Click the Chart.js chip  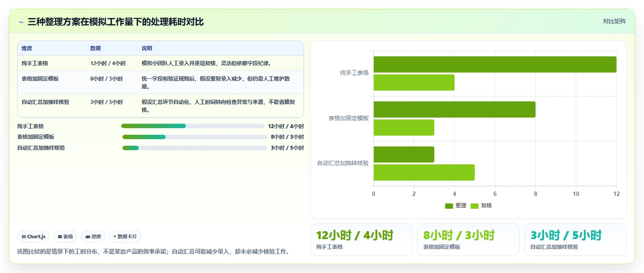click(34, 236)
